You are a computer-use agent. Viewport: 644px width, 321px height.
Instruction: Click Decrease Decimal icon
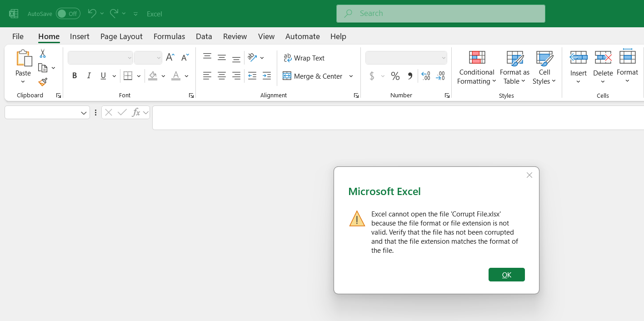click(x=440, y=76)
